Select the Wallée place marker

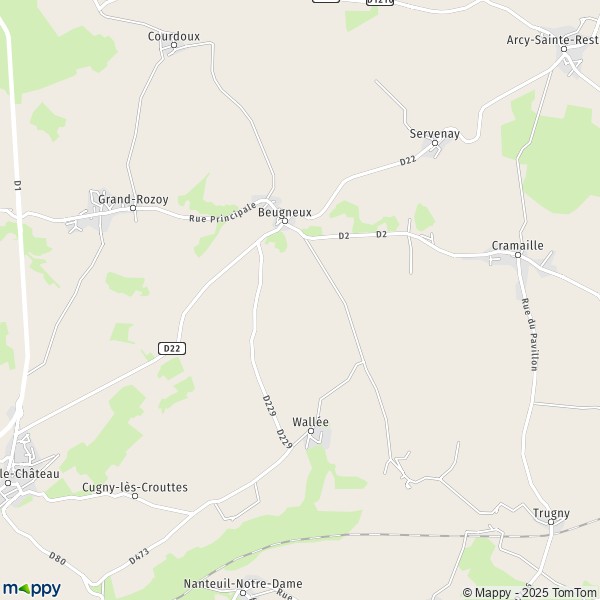coord(311,431)
